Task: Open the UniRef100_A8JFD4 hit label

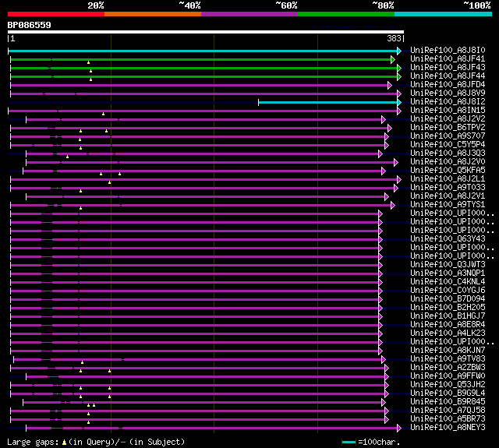Action: point(448,85)
